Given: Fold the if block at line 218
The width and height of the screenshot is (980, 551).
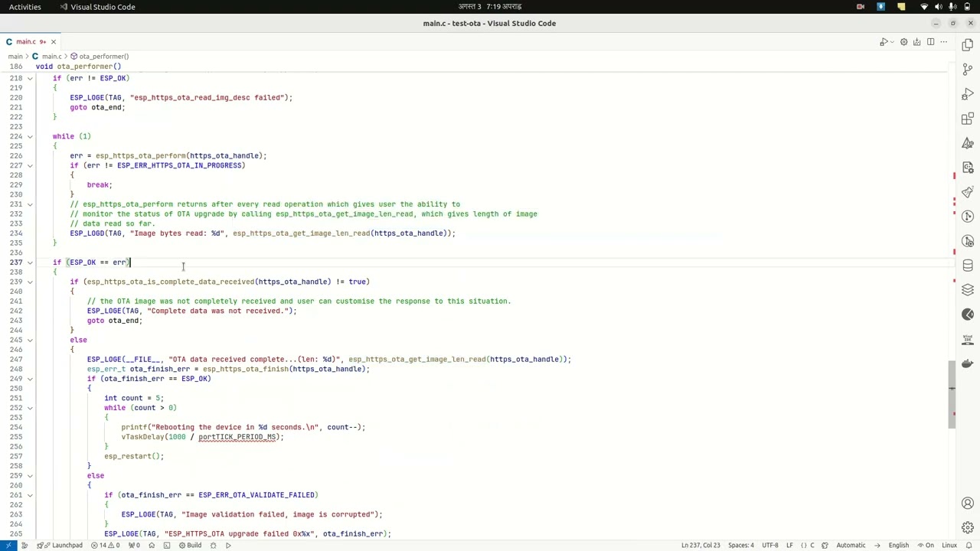Looking at the screenshot, I should (x=30, y=78).
